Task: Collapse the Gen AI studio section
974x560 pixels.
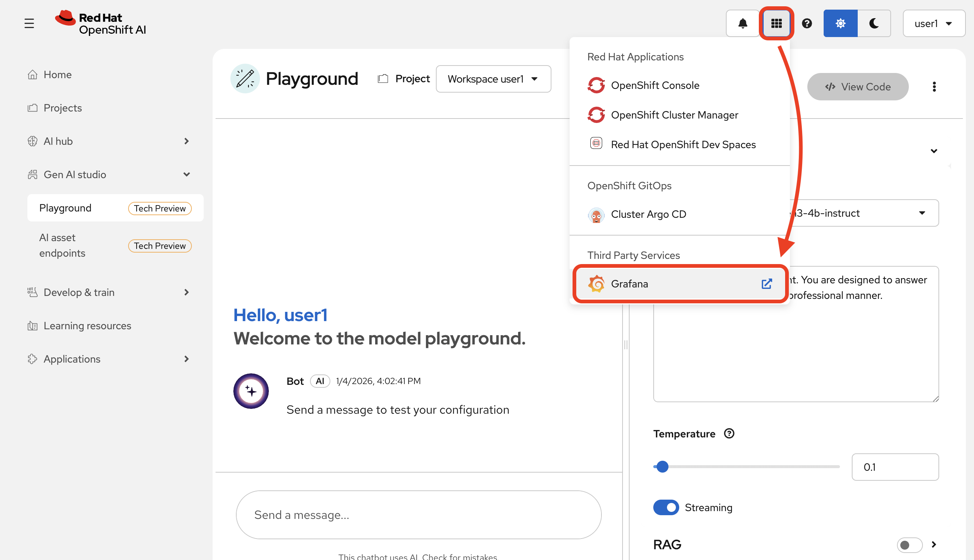Action: (187, 174)
